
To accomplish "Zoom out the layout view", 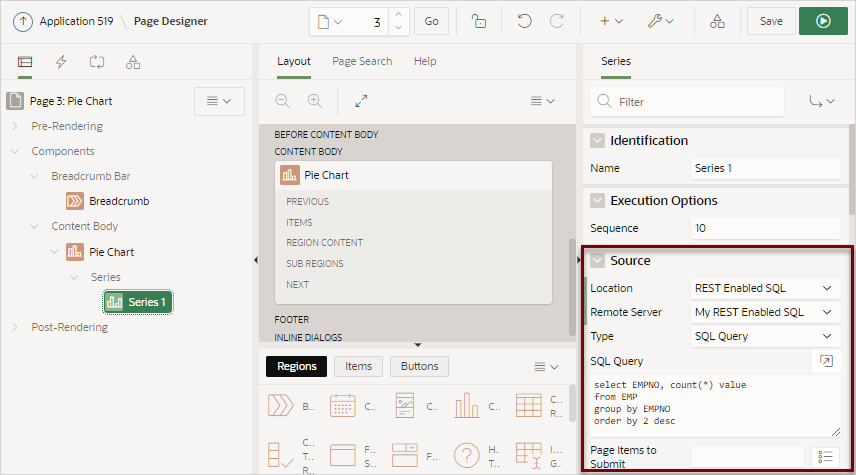I will (x=282, y=101).
